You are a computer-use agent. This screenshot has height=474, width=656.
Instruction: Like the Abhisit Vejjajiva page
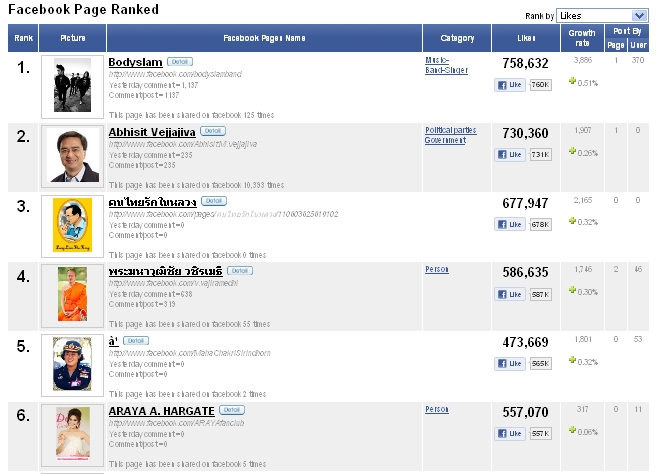pos(510,155)
